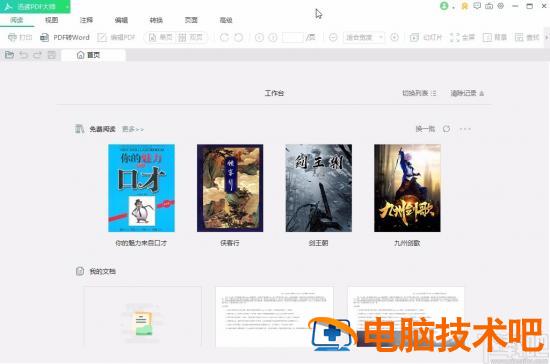Click the redo arrow icon
Screen dimensions: 550x364
coord(37,55)
